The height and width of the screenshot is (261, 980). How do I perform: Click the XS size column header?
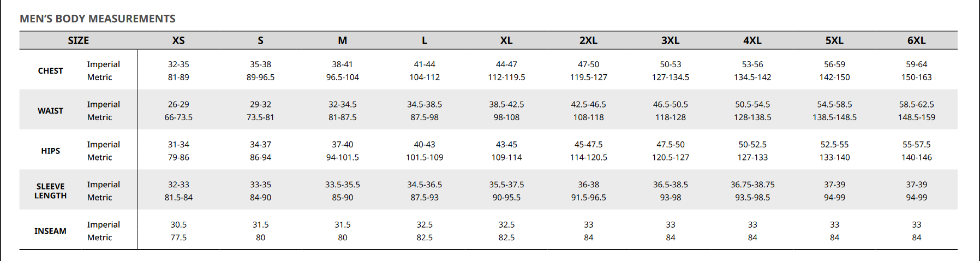click(178, 40)
